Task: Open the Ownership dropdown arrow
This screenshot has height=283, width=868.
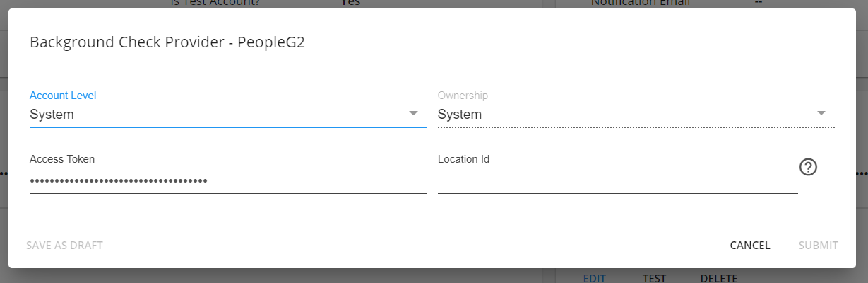Action: click(821, 114)
